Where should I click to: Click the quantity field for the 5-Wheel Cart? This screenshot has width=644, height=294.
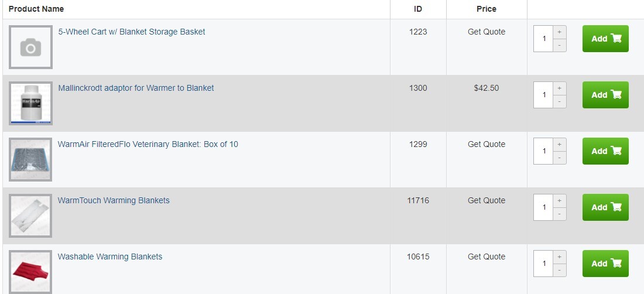(x=543, y=39)
